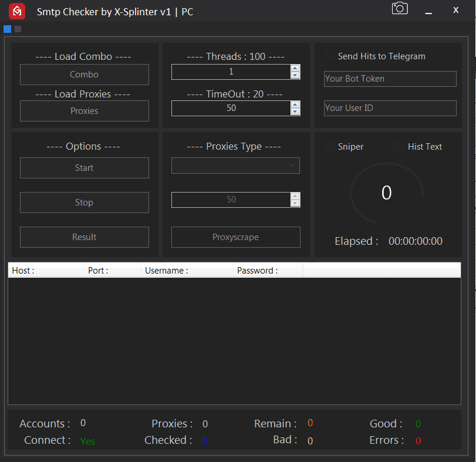476x462 pixels.
Task: Click the camera screenshot icon in title bar
Action: coord(400,9)
